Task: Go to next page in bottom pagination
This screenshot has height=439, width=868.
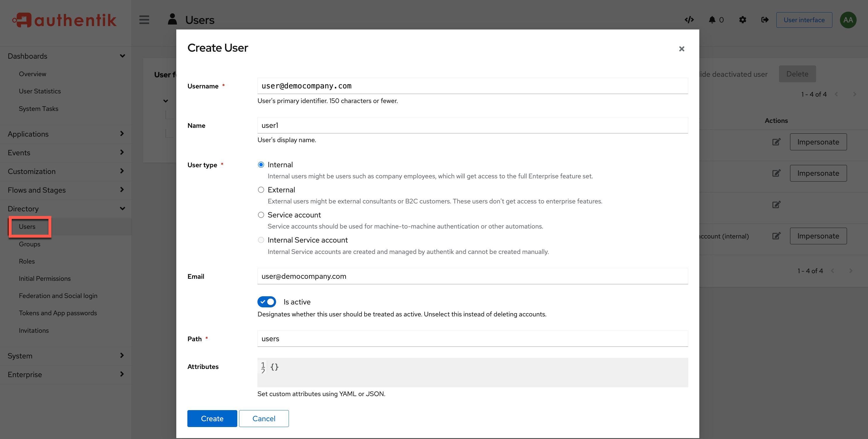Action: click(x=851, y=271)
